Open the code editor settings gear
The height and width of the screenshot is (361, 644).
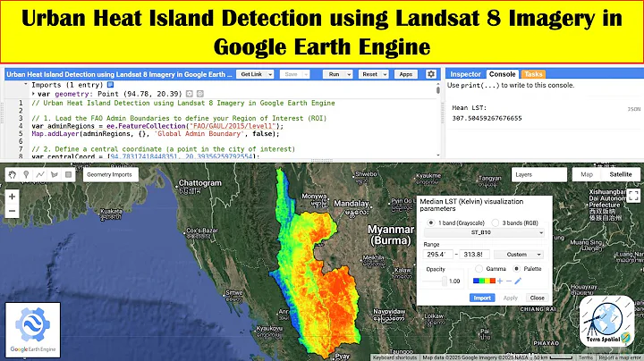[x=431, y=74]
